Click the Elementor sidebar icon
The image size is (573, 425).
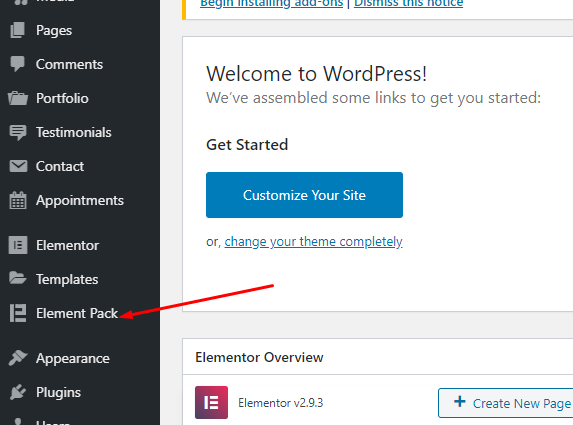click(18, 245)
